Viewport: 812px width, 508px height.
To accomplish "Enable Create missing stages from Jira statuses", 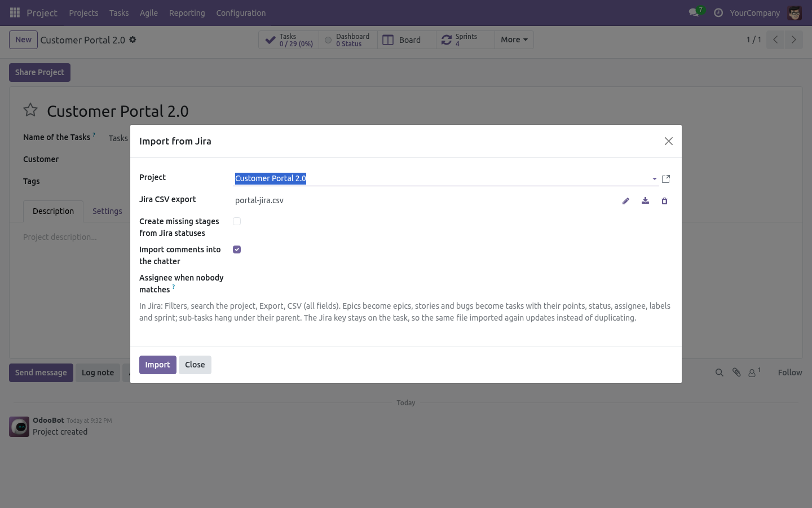I will [237, 221].
